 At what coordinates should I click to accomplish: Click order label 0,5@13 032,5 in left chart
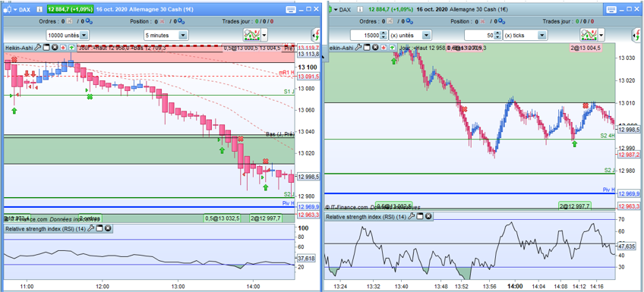click(223, 218)
